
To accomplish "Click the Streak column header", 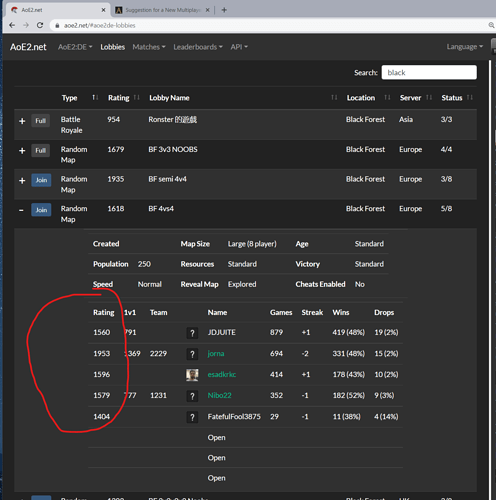I will tap(312, 312).
